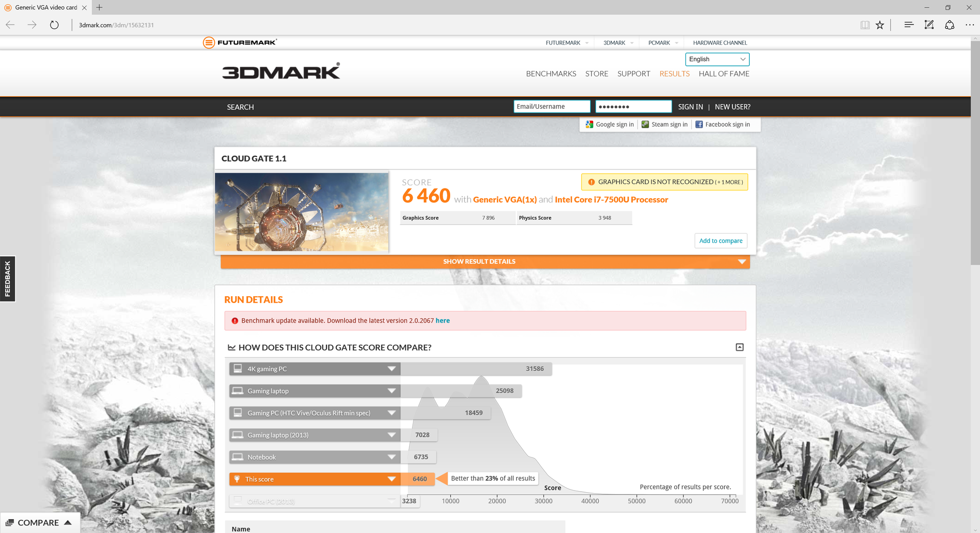Click the trophy icon on This score
980x533 pixels.
pyautogui.click(x=237, y=479)
